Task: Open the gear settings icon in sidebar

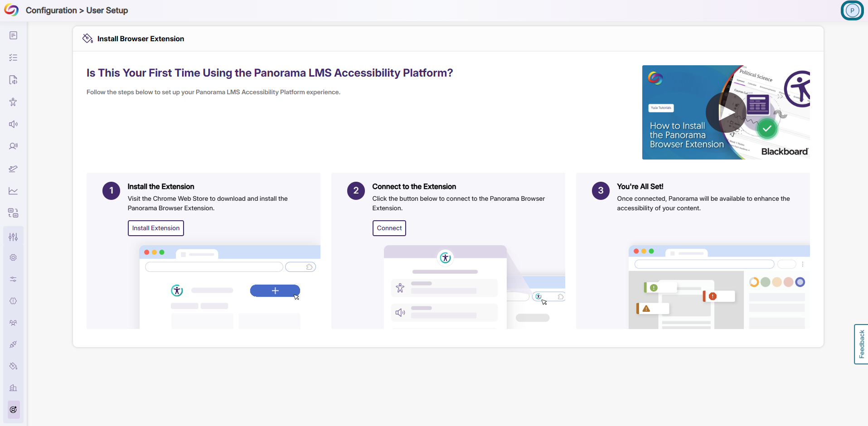Action: pos(13,257)
